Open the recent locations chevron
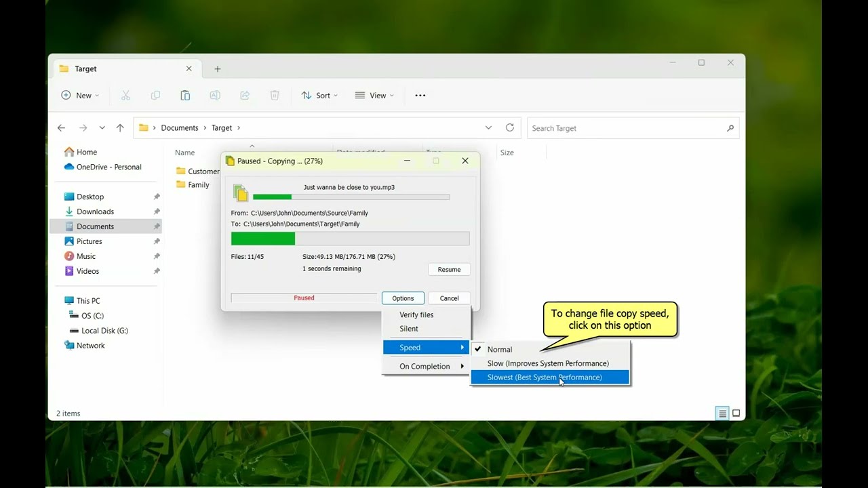This screenshot has height=488, width=868. pos(102,127)
